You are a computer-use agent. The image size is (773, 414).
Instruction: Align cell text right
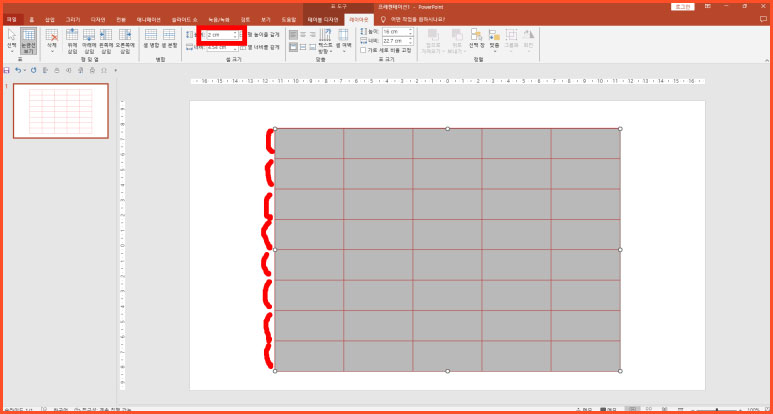click(312, 34)
